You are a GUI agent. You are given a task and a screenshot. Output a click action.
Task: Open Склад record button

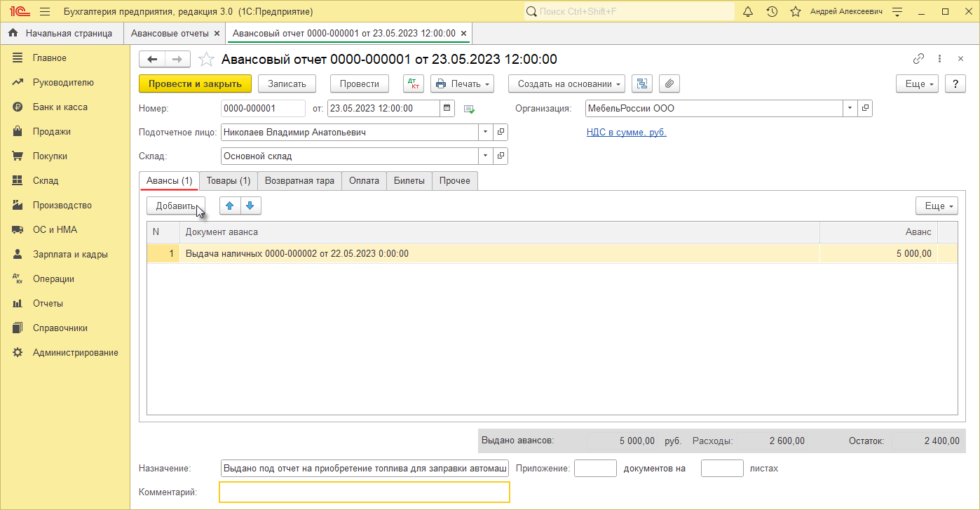pos(501,156)
